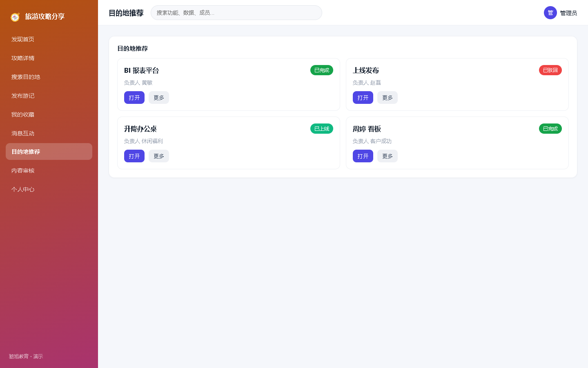Open 发布游记 in the sidebar
Viewport: 588px width, 368px height.
tap(49, 96)
